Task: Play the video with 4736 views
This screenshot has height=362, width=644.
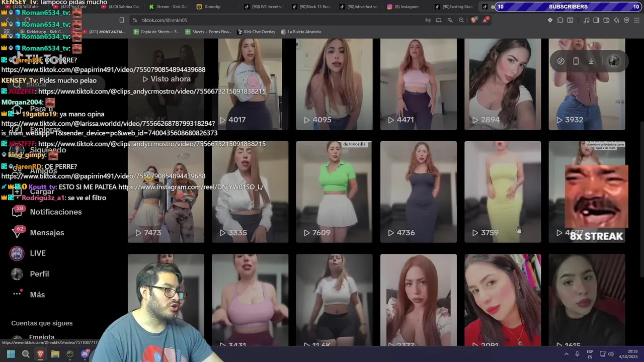Action: click(x=419, y=192)
